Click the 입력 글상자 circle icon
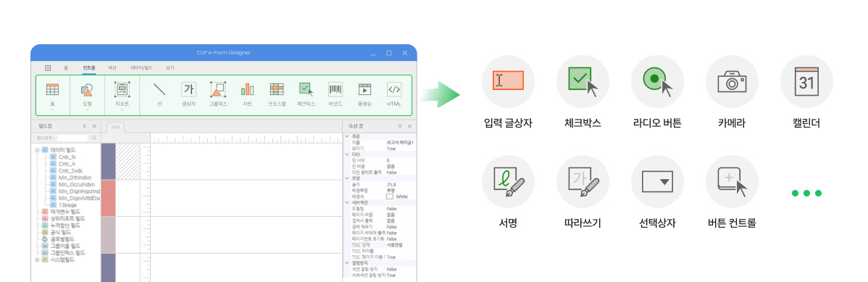This screenshot has width=868, height=282. click(x=508, y=81)
